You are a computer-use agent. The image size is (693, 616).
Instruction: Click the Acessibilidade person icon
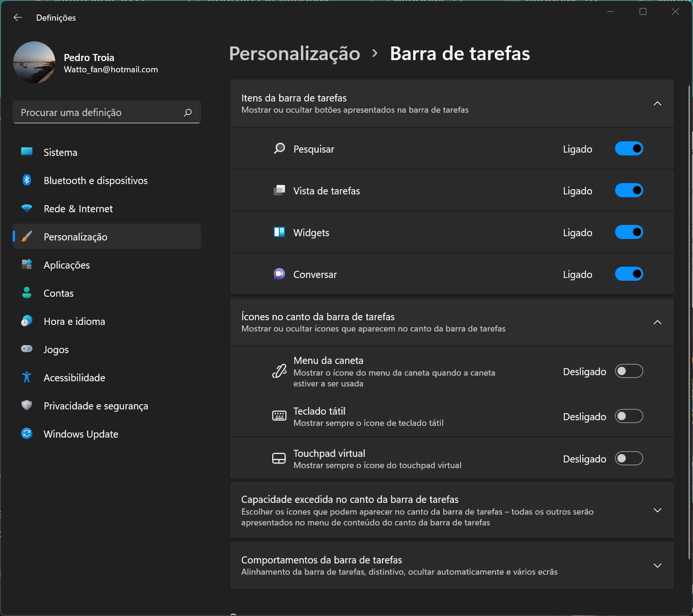point(27,377)
